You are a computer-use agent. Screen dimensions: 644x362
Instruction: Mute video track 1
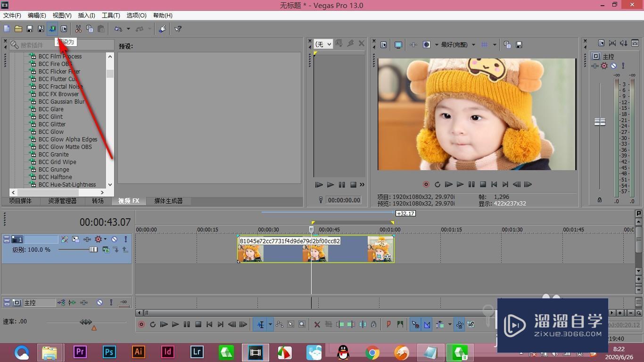click(114, 239)
